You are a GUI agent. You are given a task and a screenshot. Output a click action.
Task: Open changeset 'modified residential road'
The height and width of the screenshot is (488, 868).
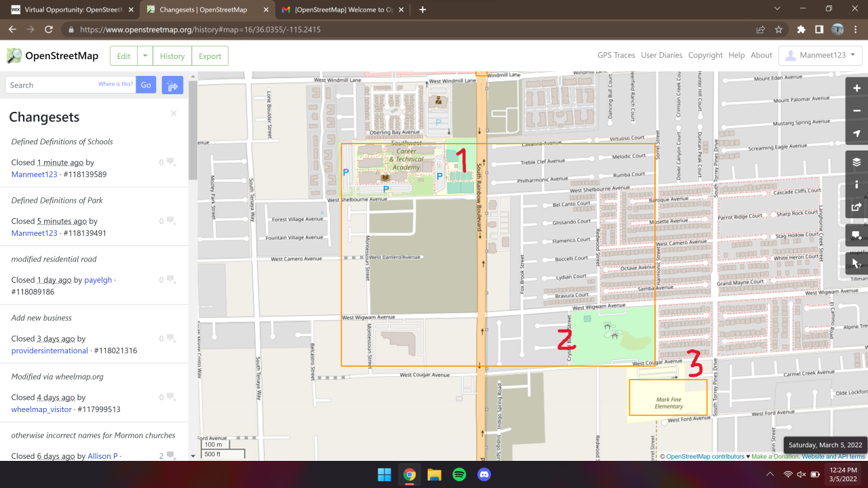tap(54, 259)
